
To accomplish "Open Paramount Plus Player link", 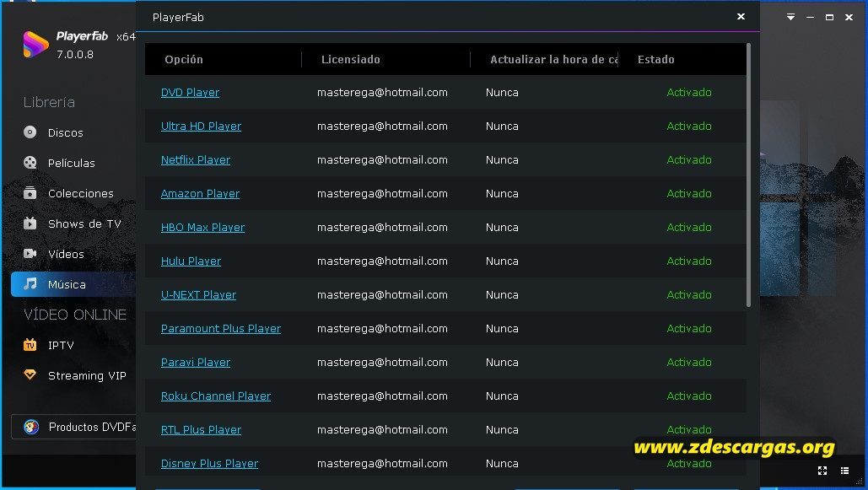I will (221, 329).
